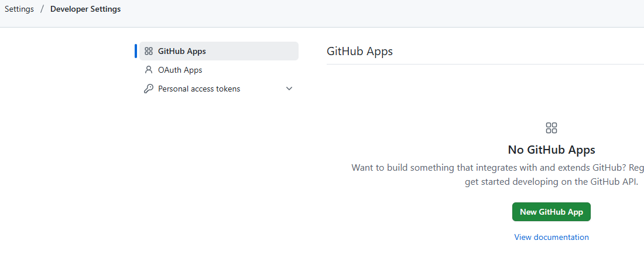The width and height of the screenshot is (644, 254).
Task: Click the 'Want to build something' text line
Action: (x=498, y=168)
